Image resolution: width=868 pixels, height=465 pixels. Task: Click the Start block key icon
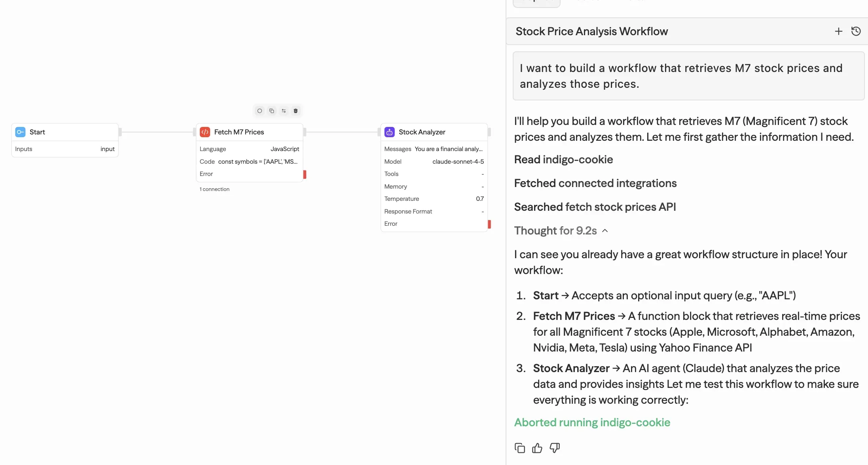click(20, 132)
